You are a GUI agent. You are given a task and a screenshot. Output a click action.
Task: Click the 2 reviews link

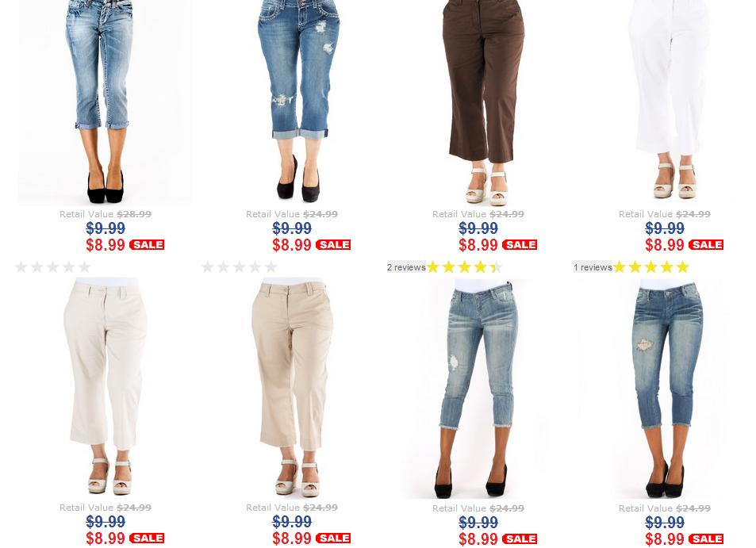pyautogui.click(x=406, y=267)
